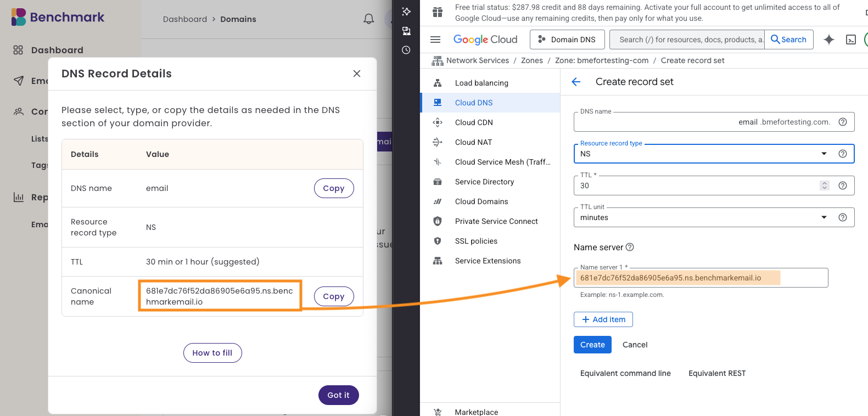Open the TTL unit minutes dropdown

[714, 217]
